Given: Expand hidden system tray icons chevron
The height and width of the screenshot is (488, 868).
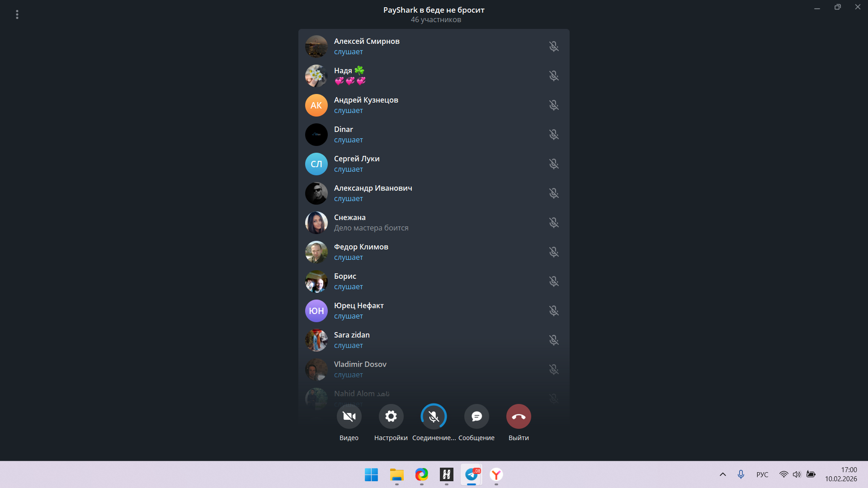Looking at the screenshot, I should click(722, 474).
